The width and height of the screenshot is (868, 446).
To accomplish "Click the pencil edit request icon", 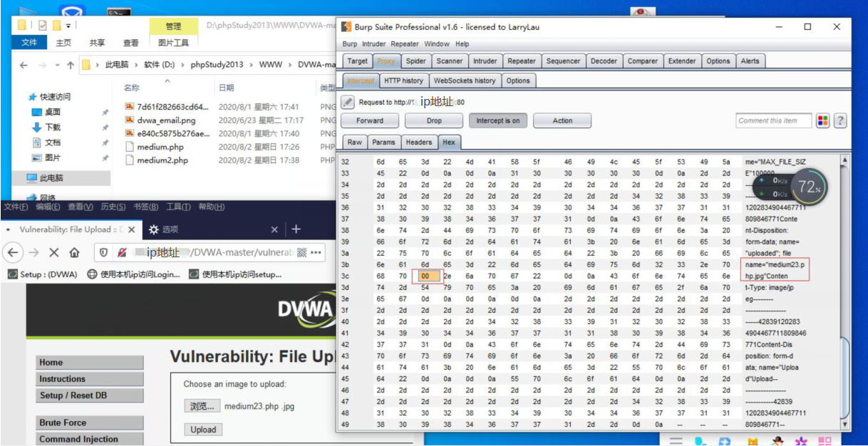I will [348, 102].
